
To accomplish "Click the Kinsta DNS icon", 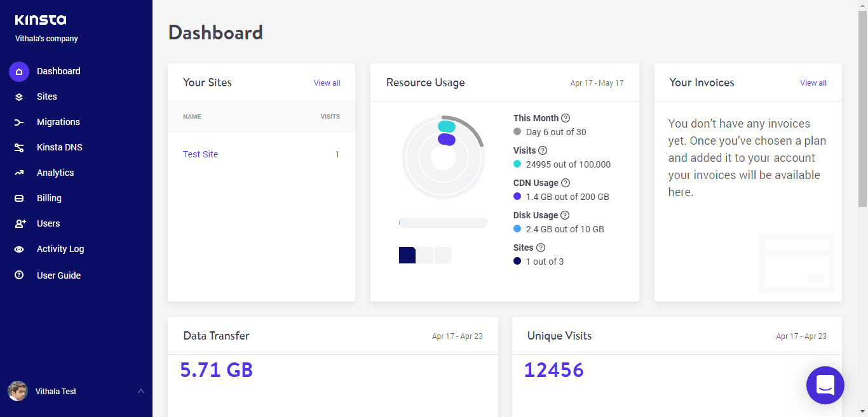I will pos(19,148).
